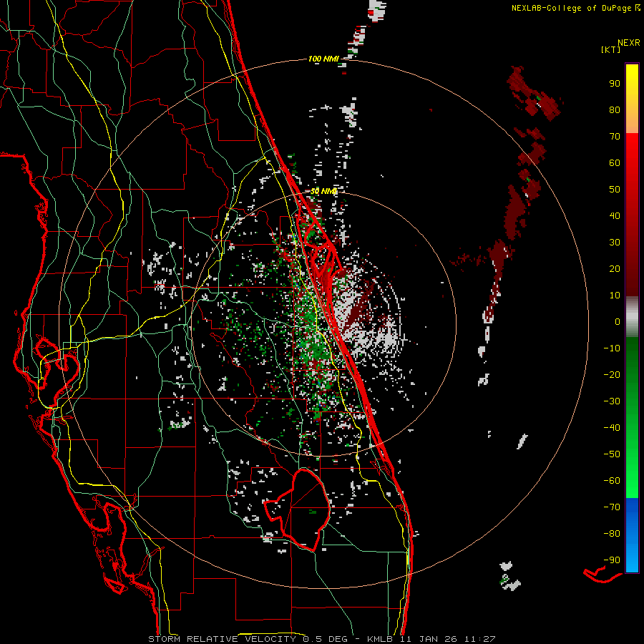Click the NEXR label above the color scale
The width and height of the screenshot is (644, 644).
coord(628,43)
